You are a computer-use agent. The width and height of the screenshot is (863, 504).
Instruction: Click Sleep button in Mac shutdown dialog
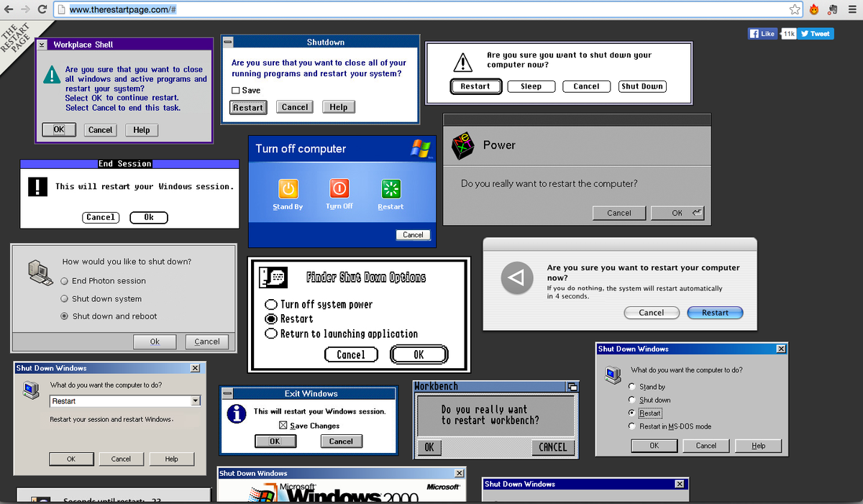point(531,86)
